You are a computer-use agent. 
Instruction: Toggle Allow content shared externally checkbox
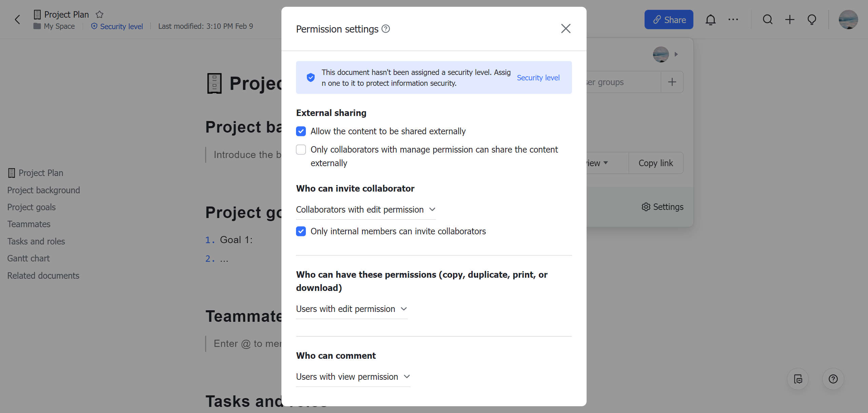301,131
